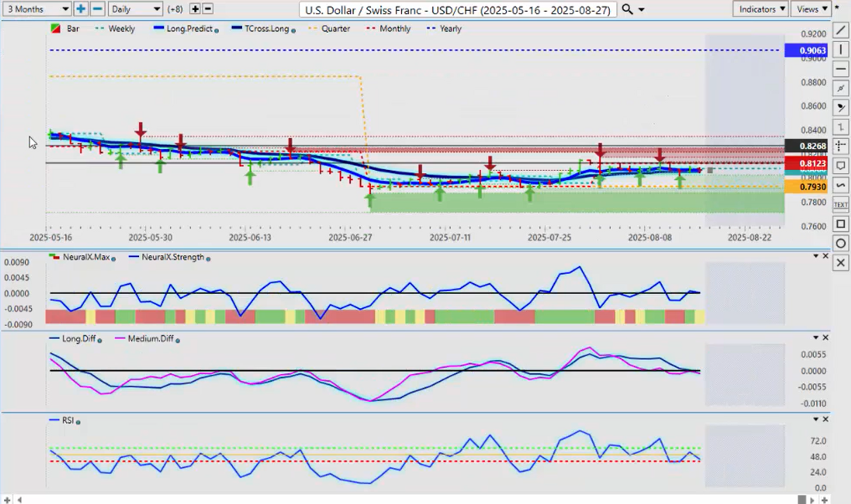Pick the TEXT annotation tool
This screenshot has width=851, height=504.
point(841,204)
